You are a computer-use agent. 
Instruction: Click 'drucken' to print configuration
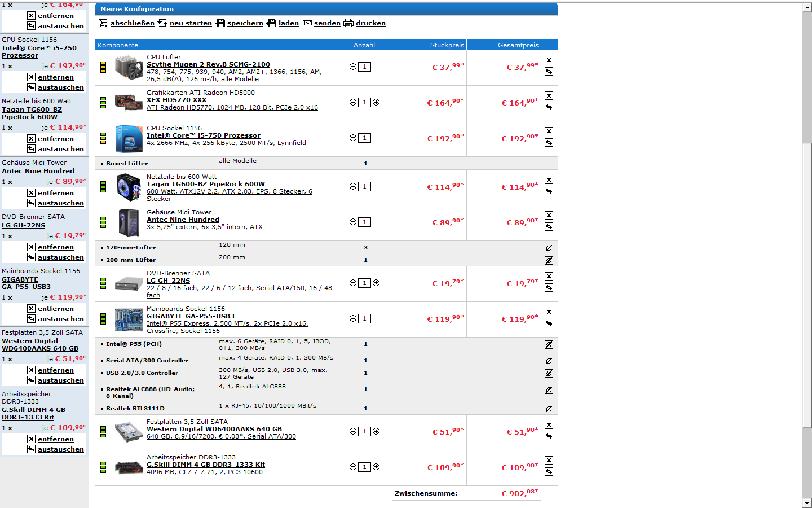pyautogui.click(x=370, y=23)
